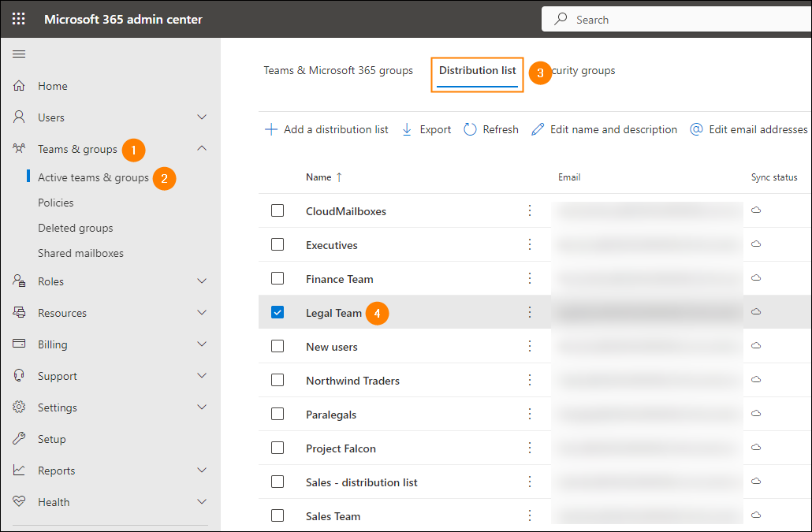Check the Executives checkbox
The image size is (812, 532).
click(277, 244)
